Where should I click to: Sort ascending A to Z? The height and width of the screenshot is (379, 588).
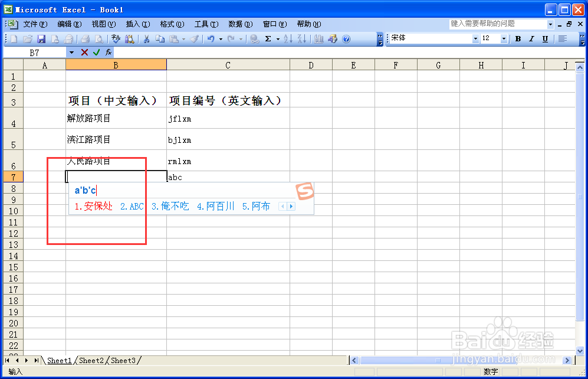pyautogui.click(x=288, y=39)
